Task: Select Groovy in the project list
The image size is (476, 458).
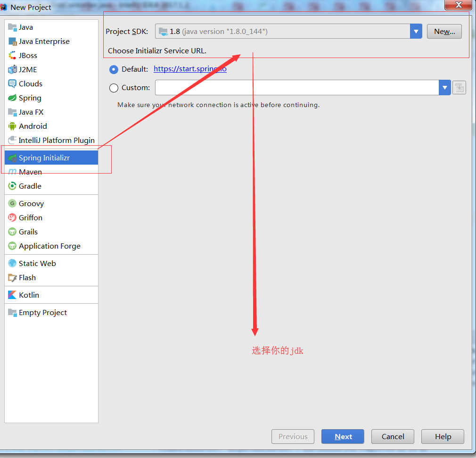Action: [x=51, y=203]
